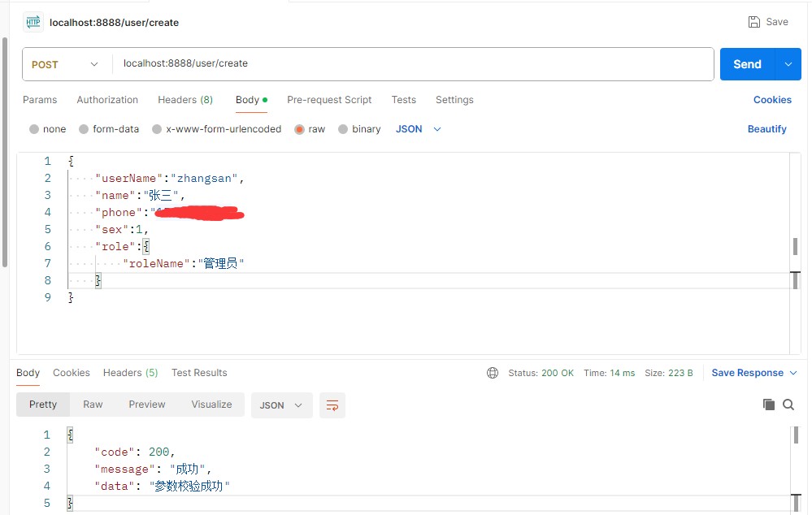
Task: Click the green dot on the Body tab
Action: point(265,99)
